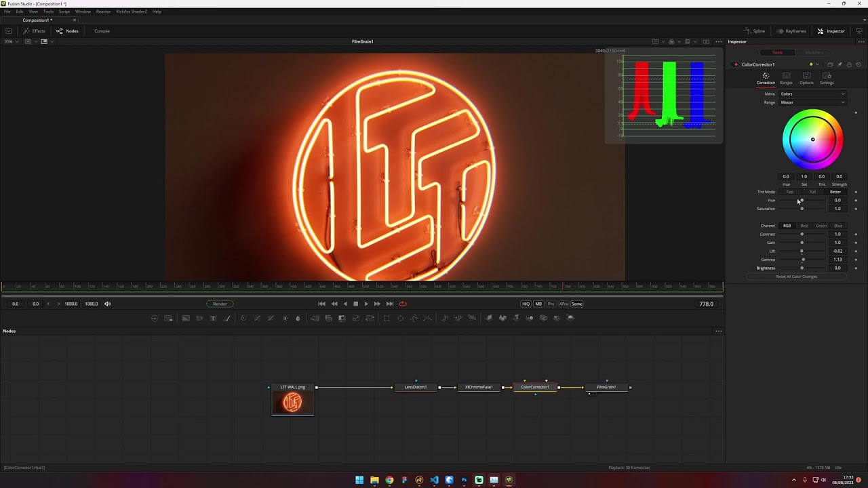
Task: Select the Paint brush tool in toolbar
Action: (226, 319)
